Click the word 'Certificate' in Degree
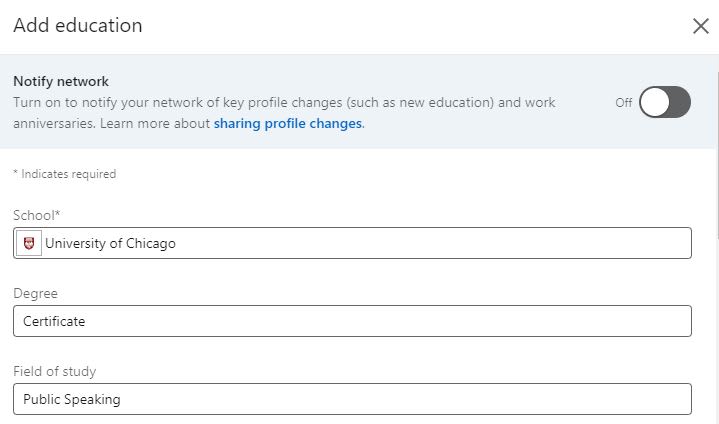The height and width of the screenshot is (424, 719). 54,321
